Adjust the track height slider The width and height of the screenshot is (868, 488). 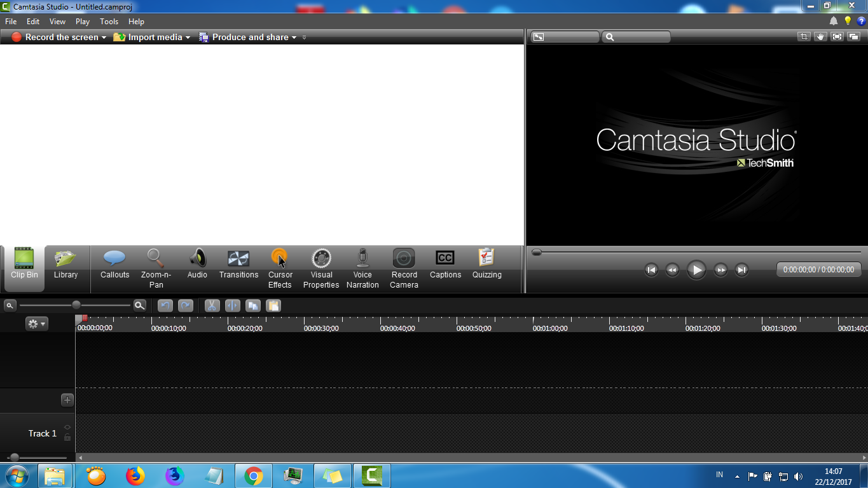15,457
